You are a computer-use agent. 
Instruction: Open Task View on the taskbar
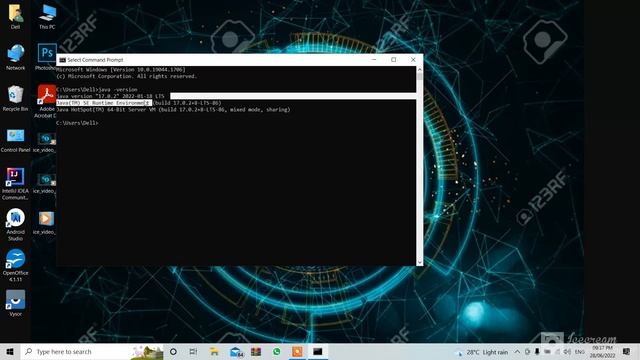click(x=193, y=351)
